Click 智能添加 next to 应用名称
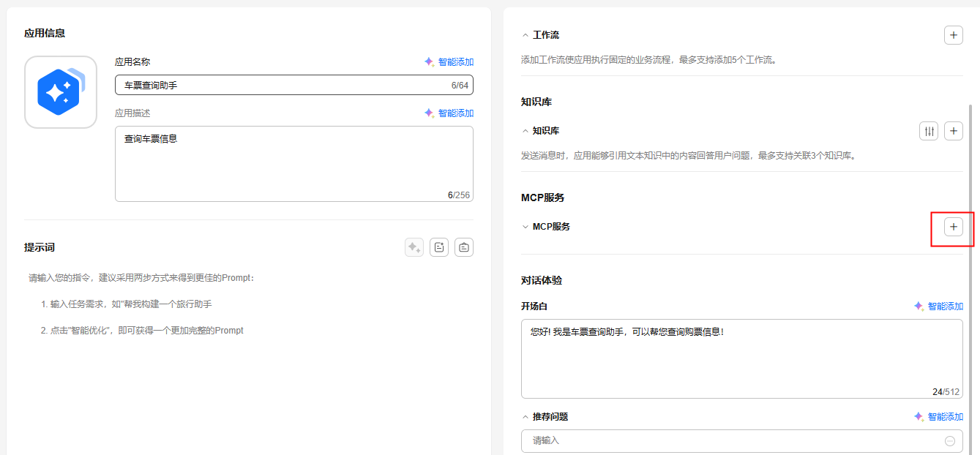980x455 pixels. click(449, 62)
